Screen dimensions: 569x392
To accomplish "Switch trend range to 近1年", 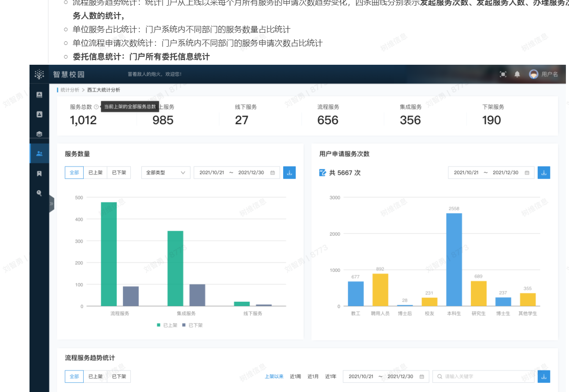I will [331, 377].
